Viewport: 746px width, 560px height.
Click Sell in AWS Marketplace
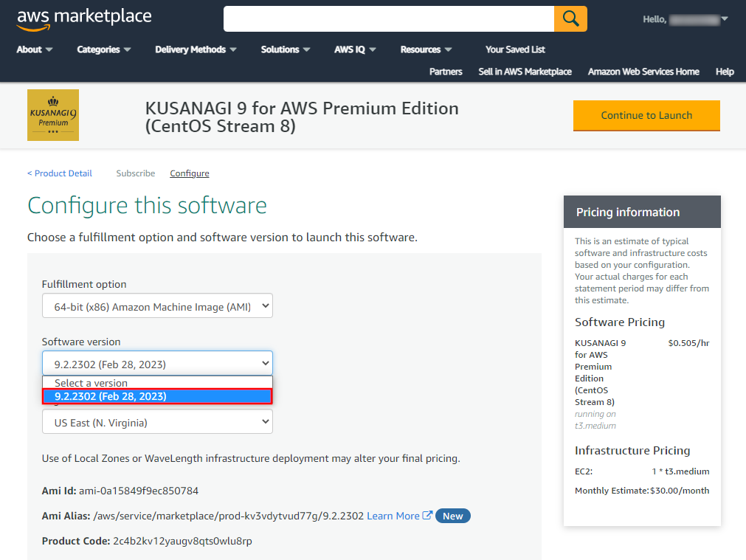tap(525, 72)
